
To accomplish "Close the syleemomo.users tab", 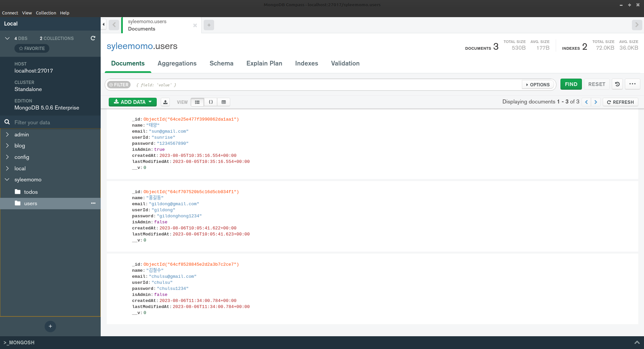I will point(195,25).
